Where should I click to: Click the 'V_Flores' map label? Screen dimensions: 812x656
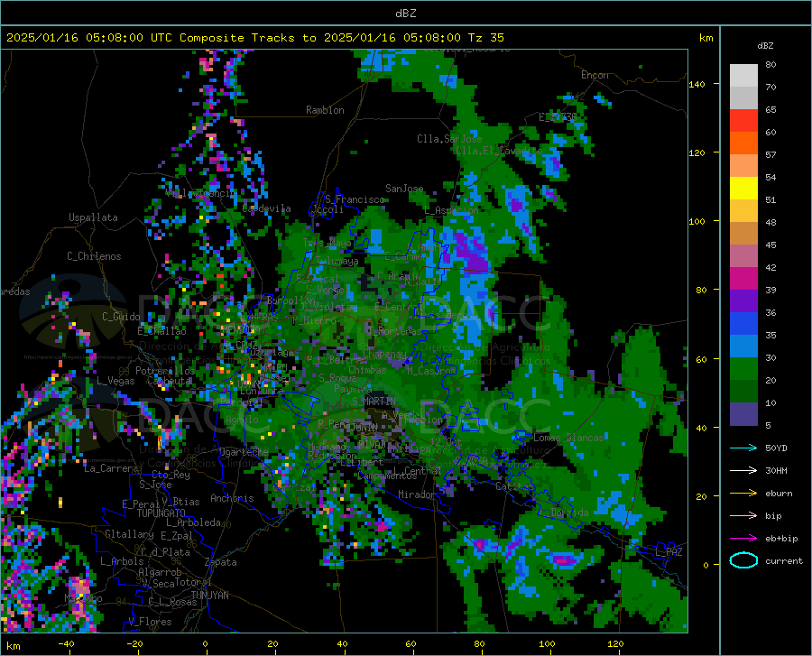(x=150, y=622)
